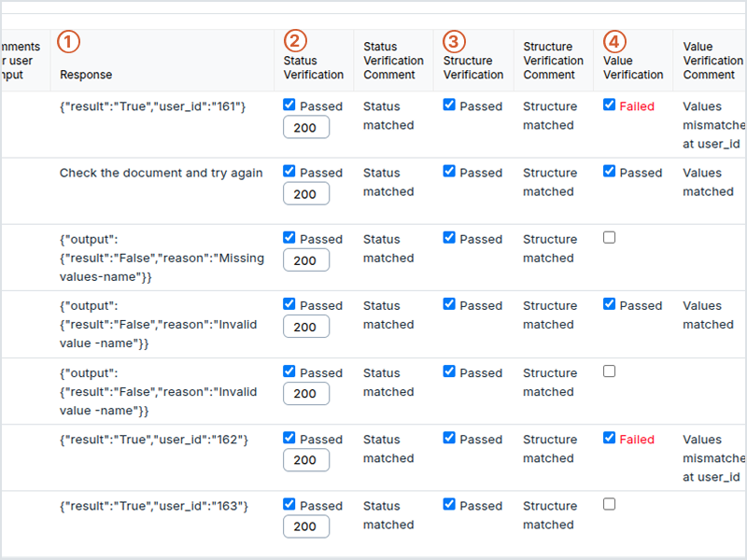Uncheck the Failed checkbox for user_id 162 row
The width and height of the screenshot is (747, 560).
coord(609,437)
